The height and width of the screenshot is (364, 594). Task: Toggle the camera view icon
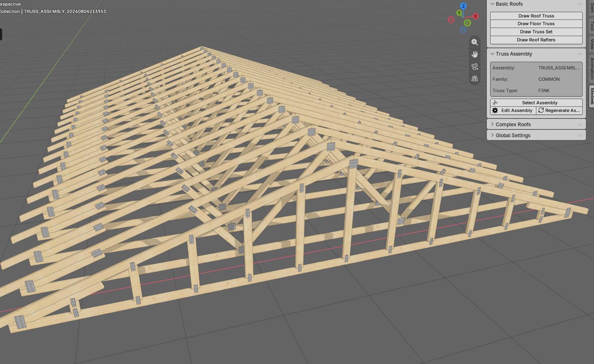click(475, 67)
